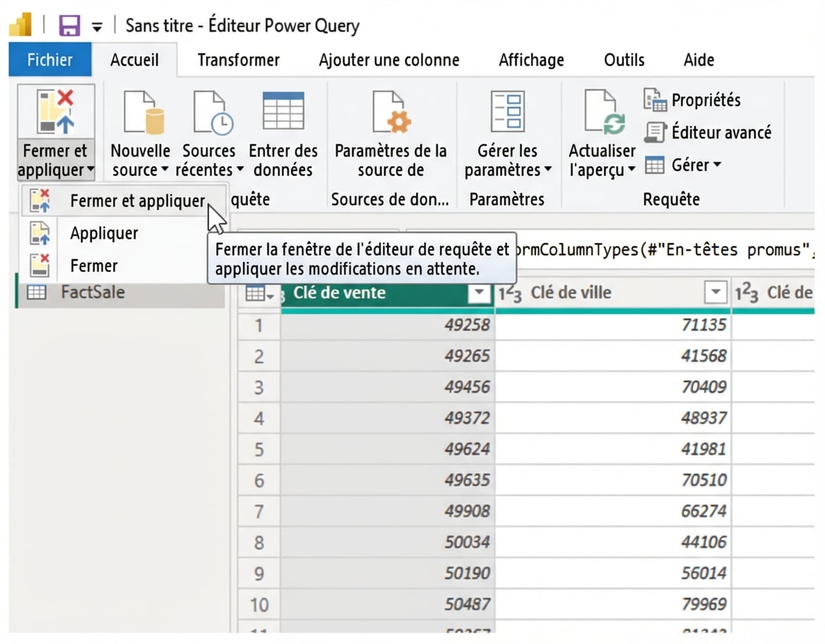Viewport: 825px width, 644px height.
Task: Expand the table options menu in grid corner
Action: pyautogui.click(x=259, y=294)
